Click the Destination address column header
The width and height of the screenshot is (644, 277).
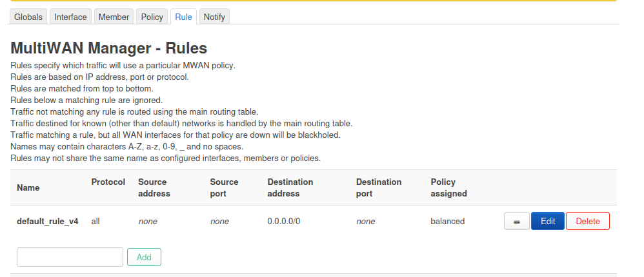click(x=290, y=187)
